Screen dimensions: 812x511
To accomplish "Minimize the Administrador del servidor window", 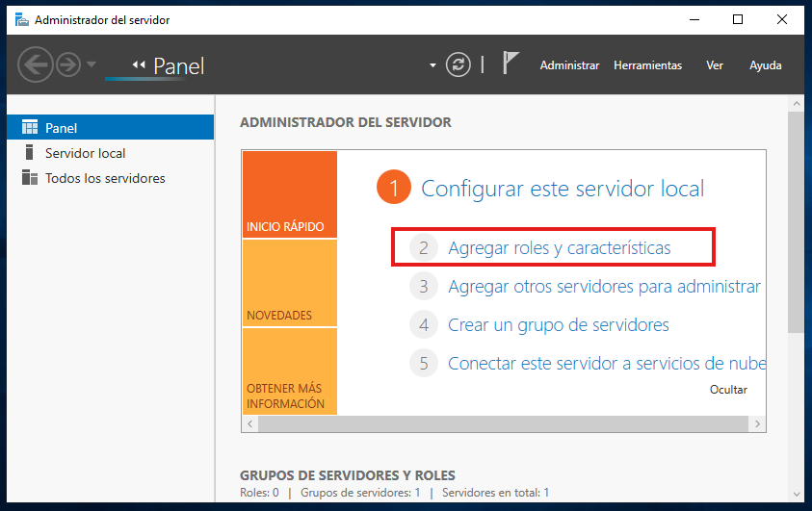I will pyautogui.click(x=694, y=19).
